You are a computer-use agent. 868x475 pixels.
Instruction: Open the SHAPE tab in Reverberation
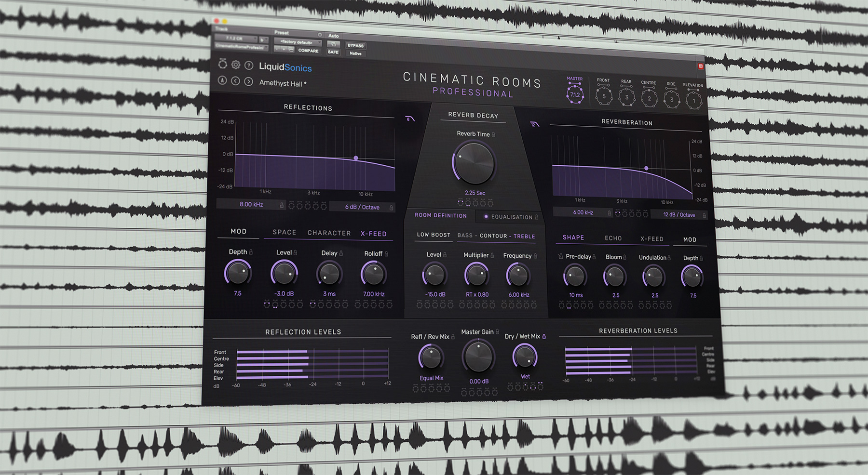[573, 237]
